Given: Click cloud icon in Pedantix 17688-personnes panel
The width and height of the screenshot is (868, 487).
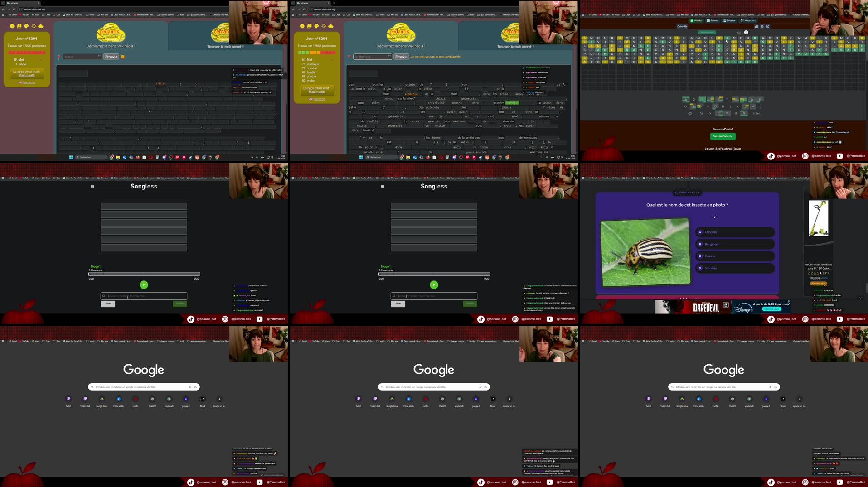Looking at the screenshot, I should coord(331,26).
